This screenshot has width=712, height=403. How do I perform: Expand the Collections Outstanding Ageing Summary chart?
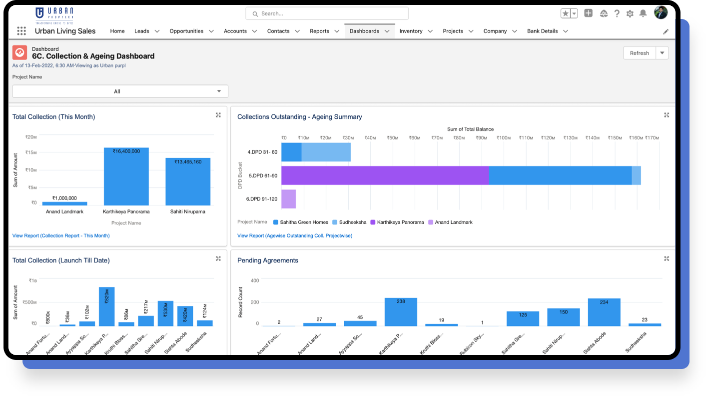666,115
